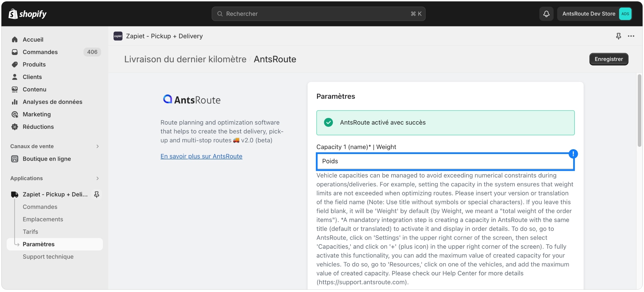Click the Zapiet app logo in header

(118, 36)
